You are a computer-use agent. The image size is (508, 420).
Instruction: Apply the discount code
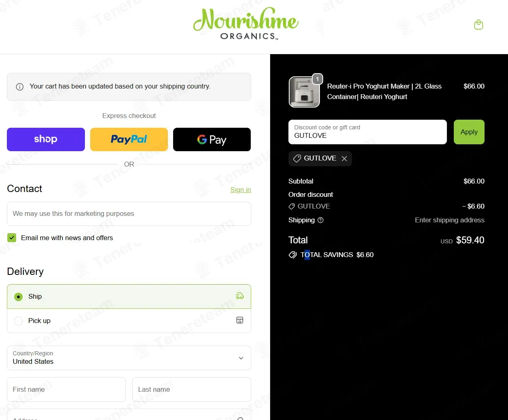coord(469,132)
